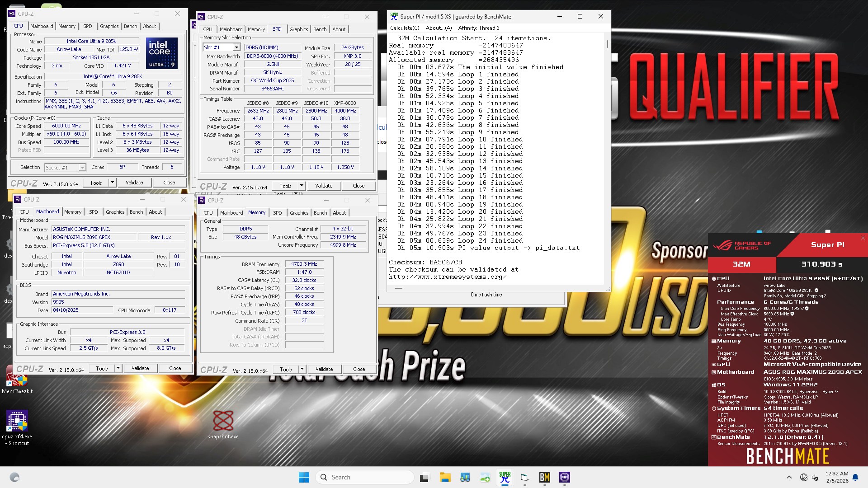The width and height of the screenshot is (868, 488).
Task: Click the Intel Core Ultra 9 logo
Action: [x=162, y=53]
